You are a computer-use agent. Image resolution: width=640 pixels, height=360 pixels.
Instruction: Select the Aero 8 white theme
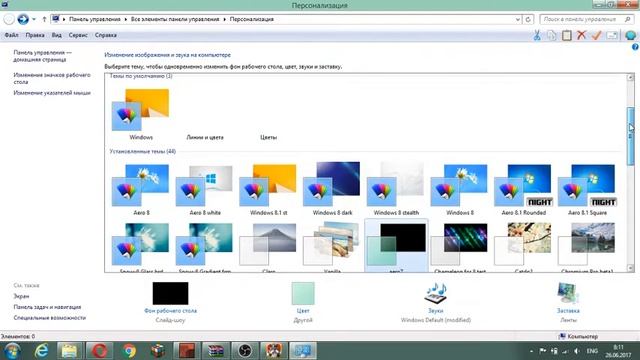[x=204, y=190]
